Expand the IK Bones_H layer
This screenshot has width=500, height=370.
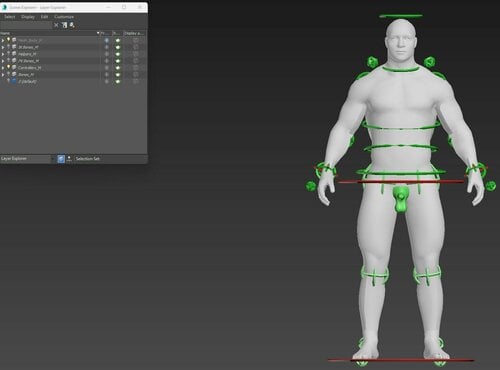point(3,47)
